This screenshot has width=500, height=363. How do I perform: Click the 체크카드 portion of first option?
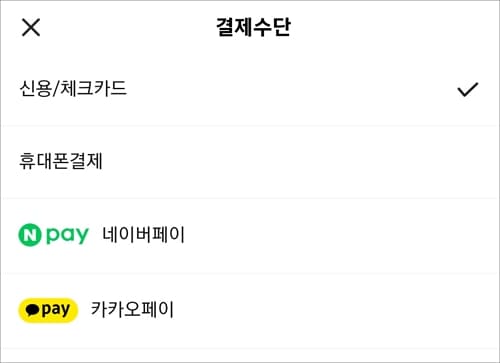pos(93,88)
